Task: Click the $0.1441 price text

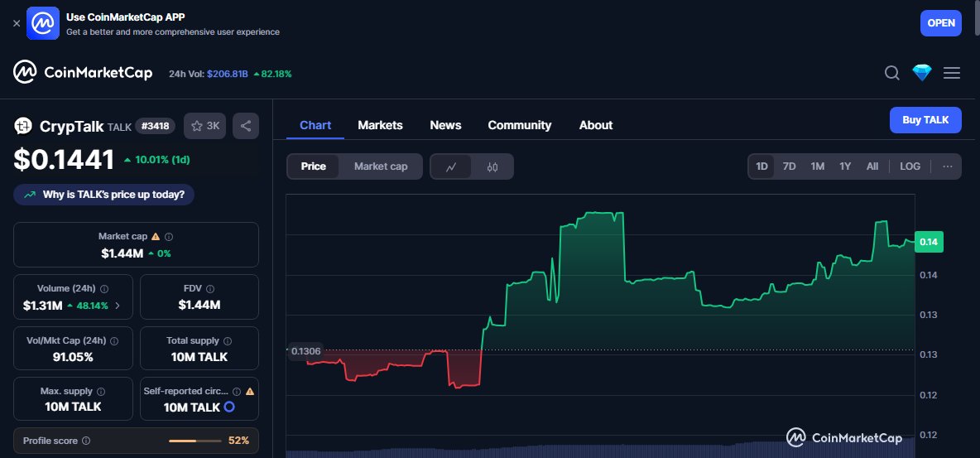Action: pos(65,160)
